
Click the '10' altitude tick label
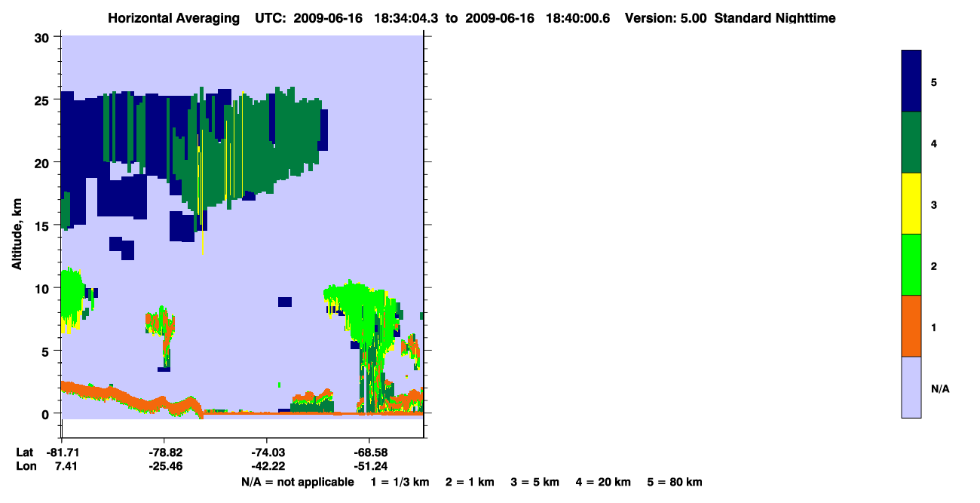[43, 288]
